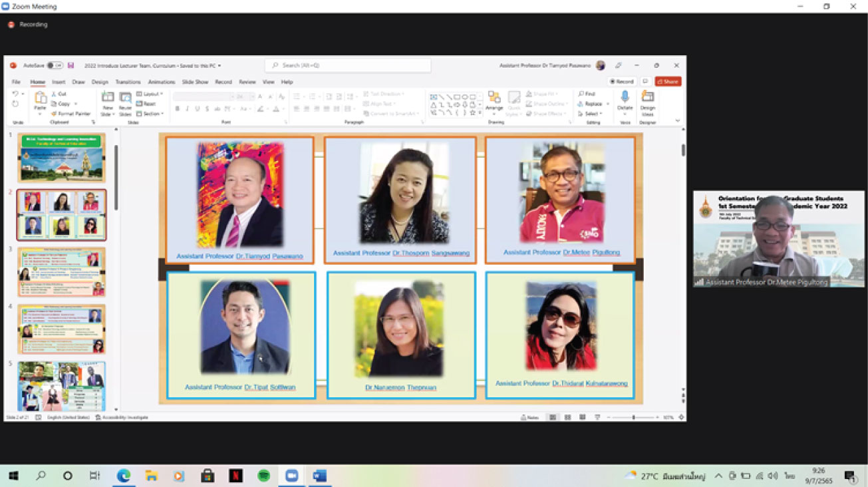Click Copy in the Clipboard group

click(x=61, y=104)
